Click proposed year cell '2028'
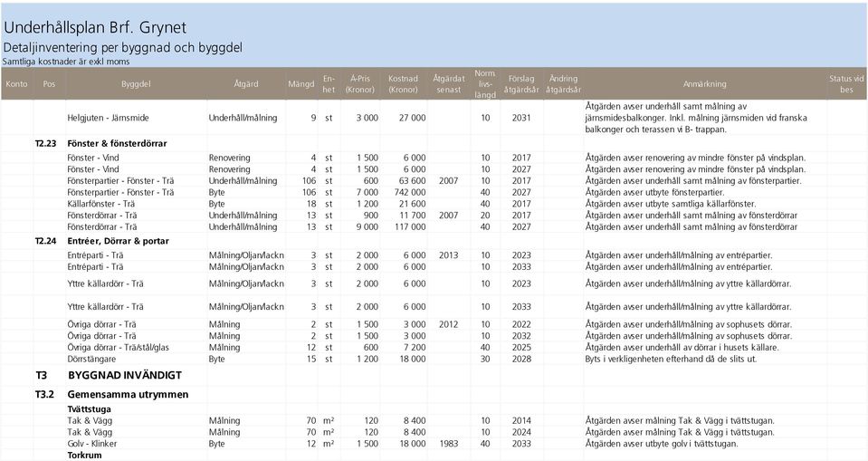This screenshot has width=868, height=461. pyautogui.click(x=521, y=359)
